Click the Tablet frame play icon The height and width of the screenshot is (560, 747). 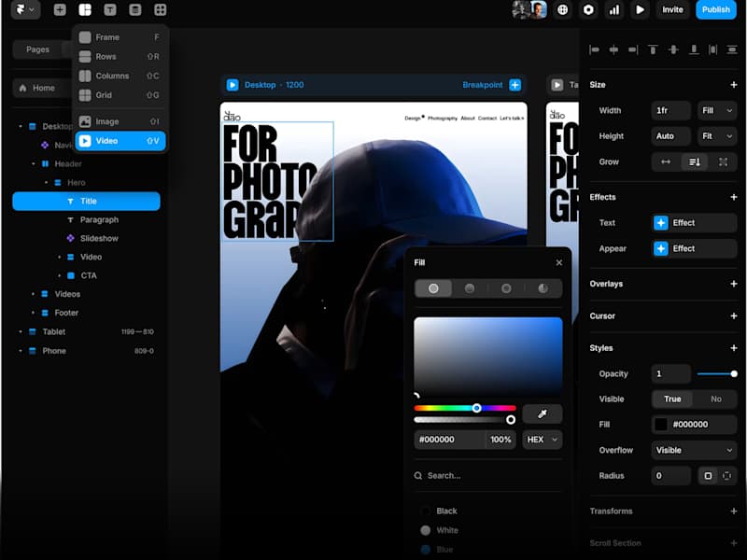pos(557,85)
